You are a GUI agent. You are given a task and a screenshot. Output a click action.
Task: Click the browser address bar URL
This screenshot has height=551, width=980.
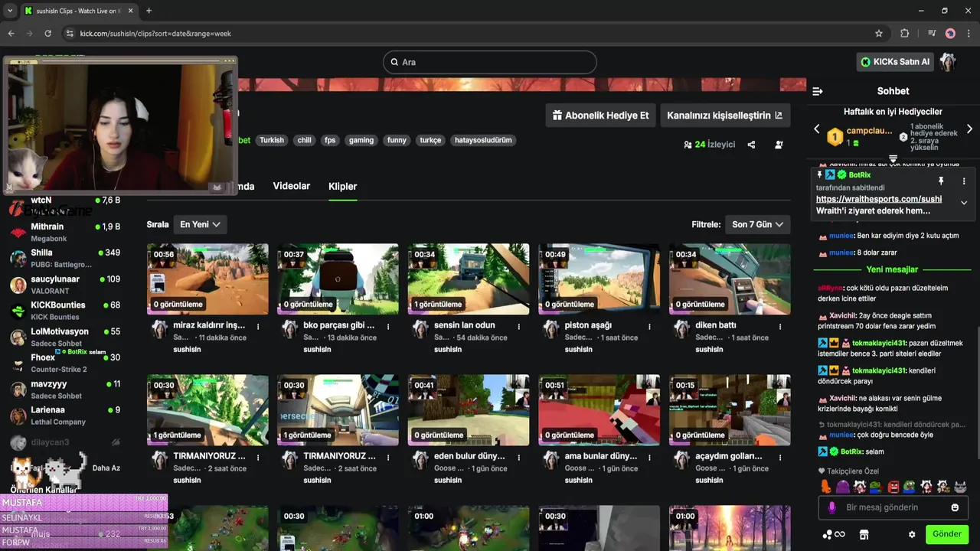[x=155, y=34]
